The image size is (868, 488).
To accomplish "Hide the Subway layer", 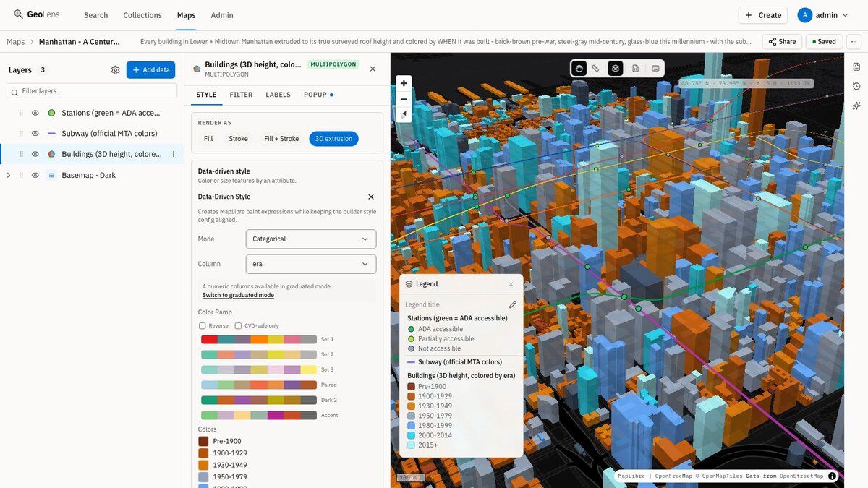I will [35, 134].
